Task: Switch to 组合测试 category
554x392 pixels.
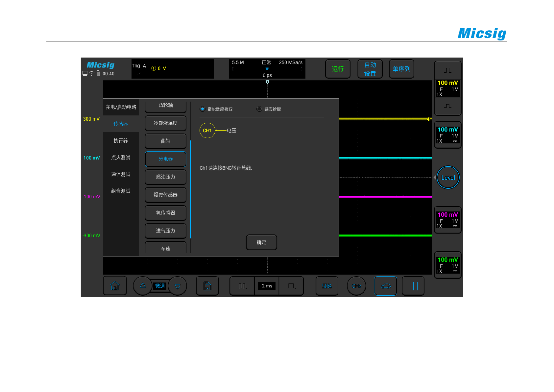Action: (121, 191)
